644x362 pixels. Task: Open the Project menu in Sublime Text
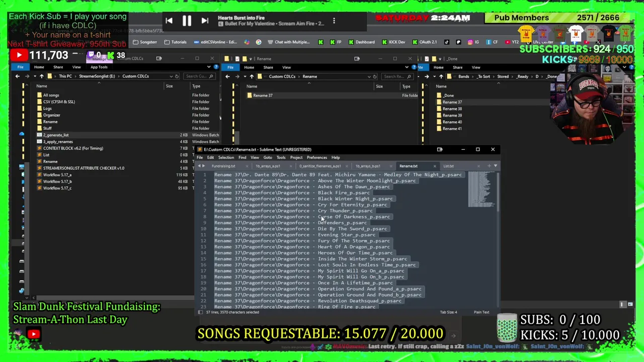(296, 157)
